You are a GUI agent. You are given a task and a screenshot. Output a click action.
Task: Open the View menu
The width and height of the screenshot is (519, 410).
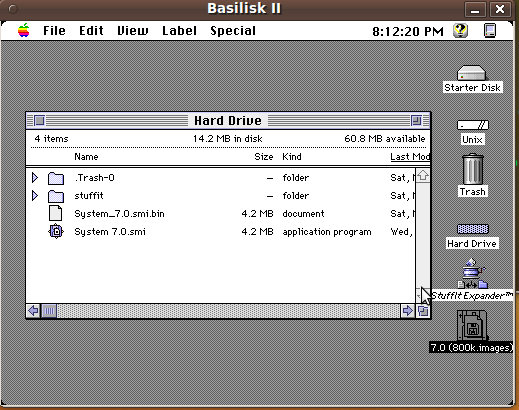click(x=133, y=31)
